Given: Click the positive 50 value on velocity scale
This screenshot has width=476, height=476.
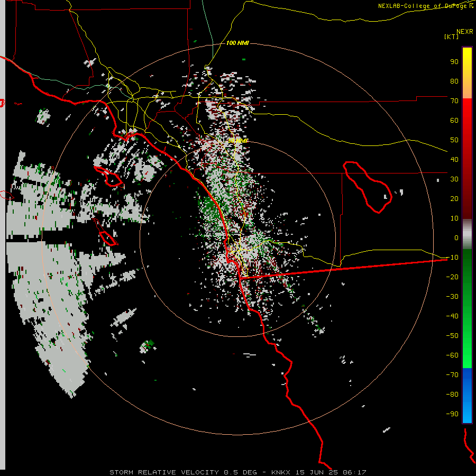Looking at the screenshot, I should [454, 140].
